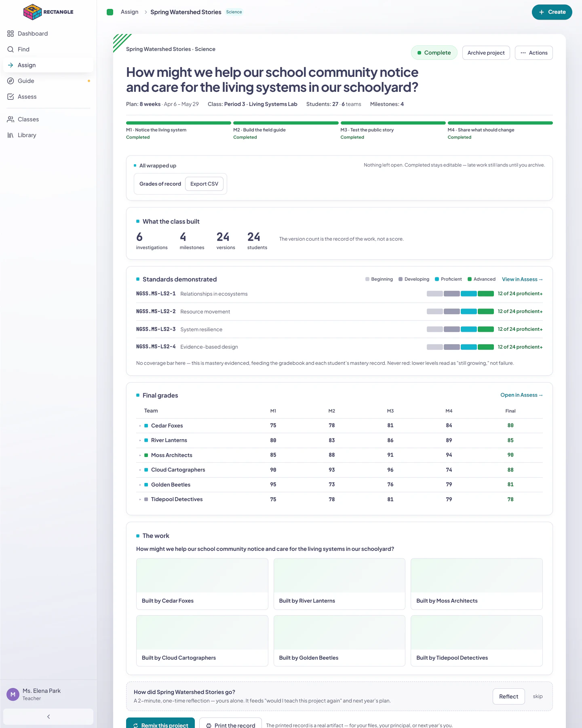This screenshot has height=728, width=582.
Task: Expand the Cedar Foxes team row
Action: click(140, 426)
